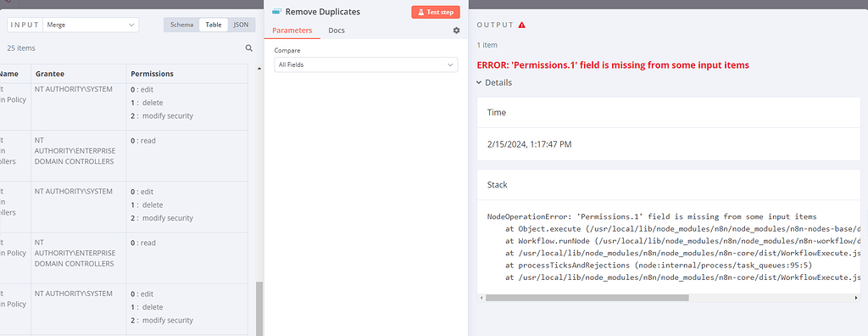Viewport: 868px width, 336px height.
Task: Click the flask icon on Test step
Action: coord(420,12)
